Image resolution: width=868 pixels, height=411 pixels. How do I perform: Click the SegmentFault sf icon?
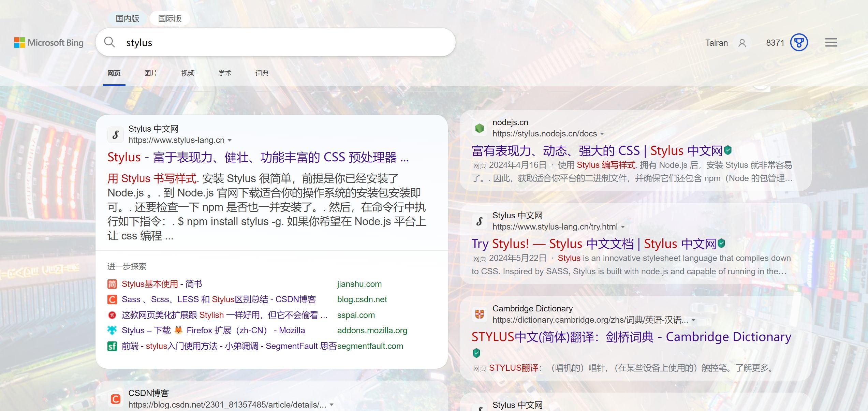click(112, 346)
